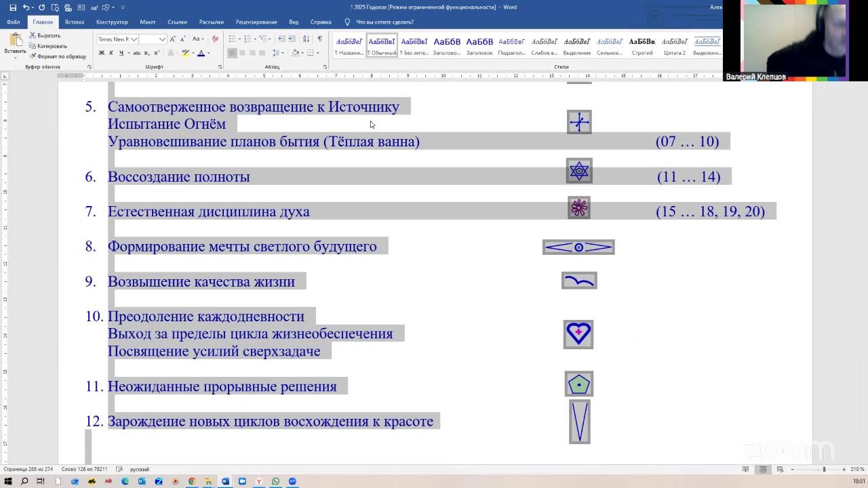This screenshot has width=868, height=488.
Task: Apply text effects with outlined A icon
Action: pos(172,53)
